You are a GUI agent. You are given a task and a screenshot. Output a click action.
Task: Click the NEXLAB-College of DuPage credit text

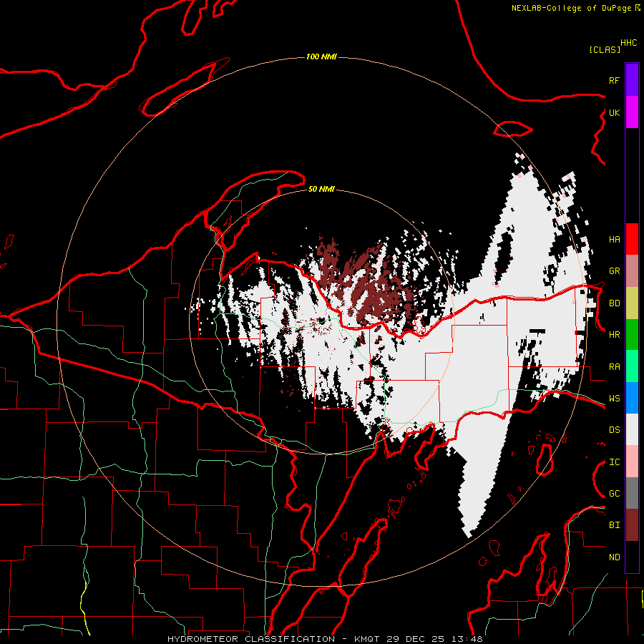571,8
